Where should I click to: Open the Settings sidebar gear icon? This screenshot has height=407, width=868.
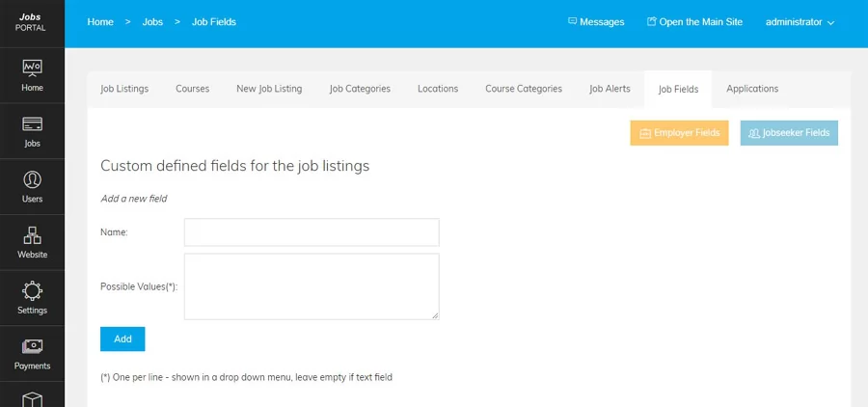coord(32,290)
